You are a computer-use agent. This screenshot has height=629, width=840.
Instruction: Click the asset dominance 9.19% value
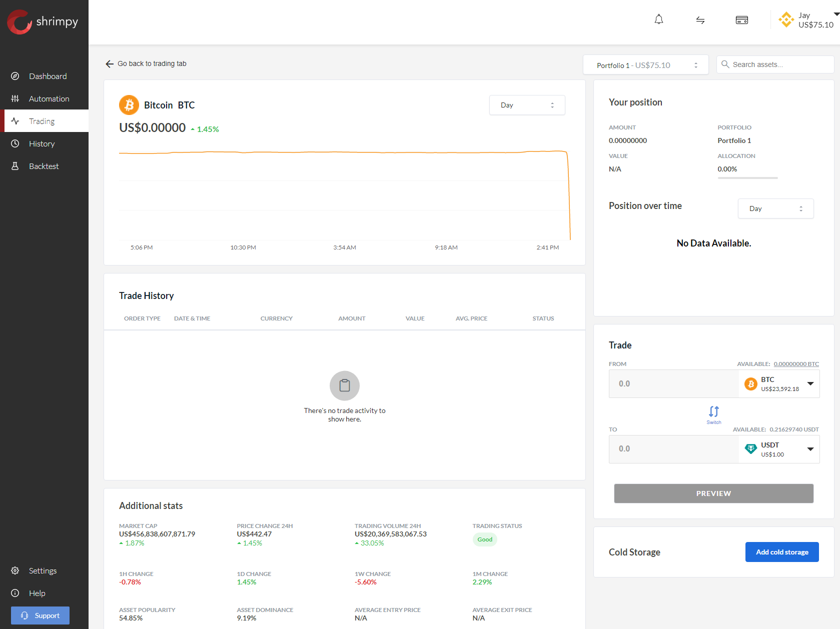247,618
